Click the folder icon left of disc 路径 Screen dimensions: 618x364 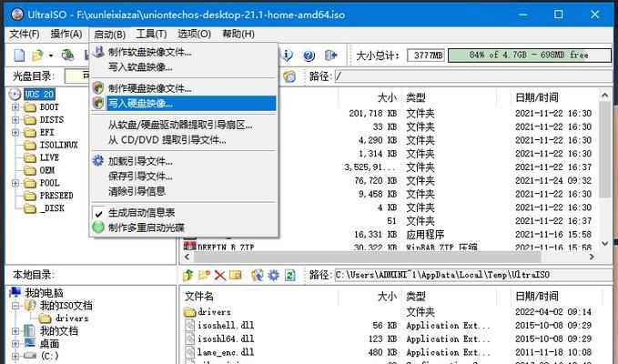[289, 76]
